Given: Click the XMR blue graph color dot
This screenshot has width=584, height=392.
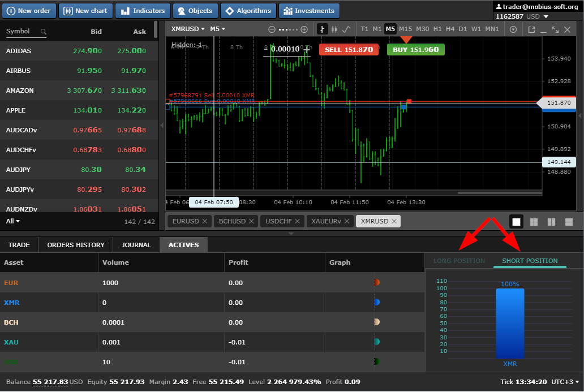Looking at the screenshot, I should click(x=376, y=302).
